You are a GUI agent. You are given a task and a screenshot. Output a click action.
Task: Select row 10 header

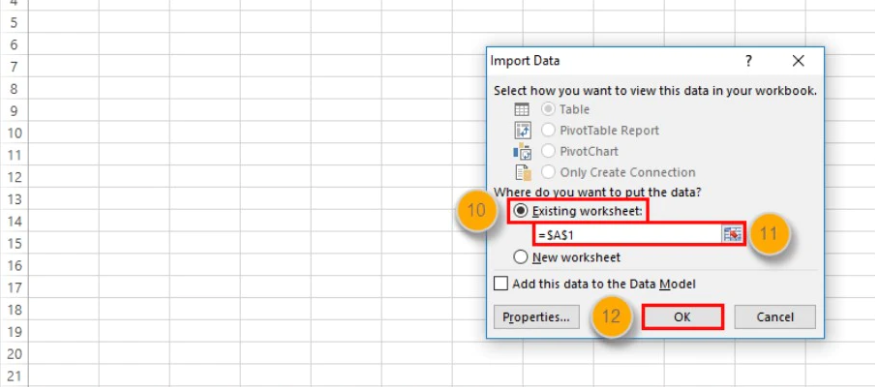pos(14,133)
